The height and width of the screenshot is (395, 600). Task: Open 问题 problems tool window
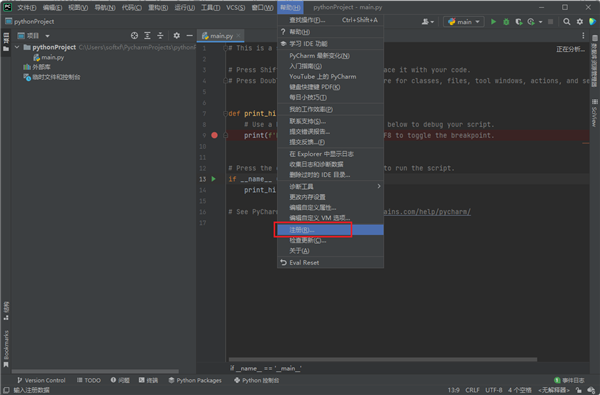coord(120,380)
